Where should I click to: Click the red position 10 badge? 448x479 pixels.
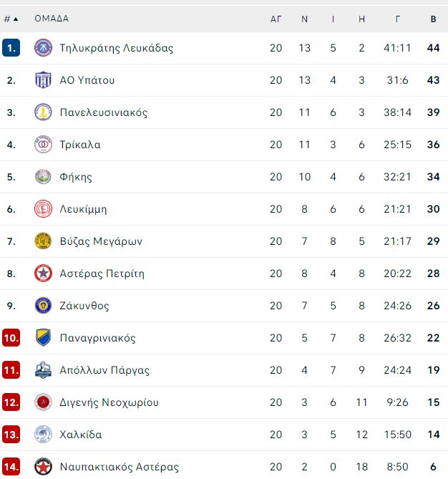click(11, 338)
